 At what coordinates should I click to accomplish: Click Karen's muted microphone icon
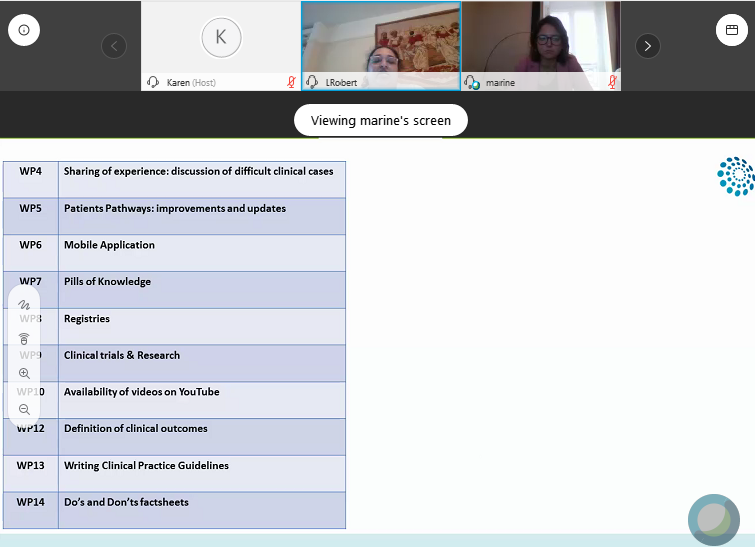[x=291, y=82]
